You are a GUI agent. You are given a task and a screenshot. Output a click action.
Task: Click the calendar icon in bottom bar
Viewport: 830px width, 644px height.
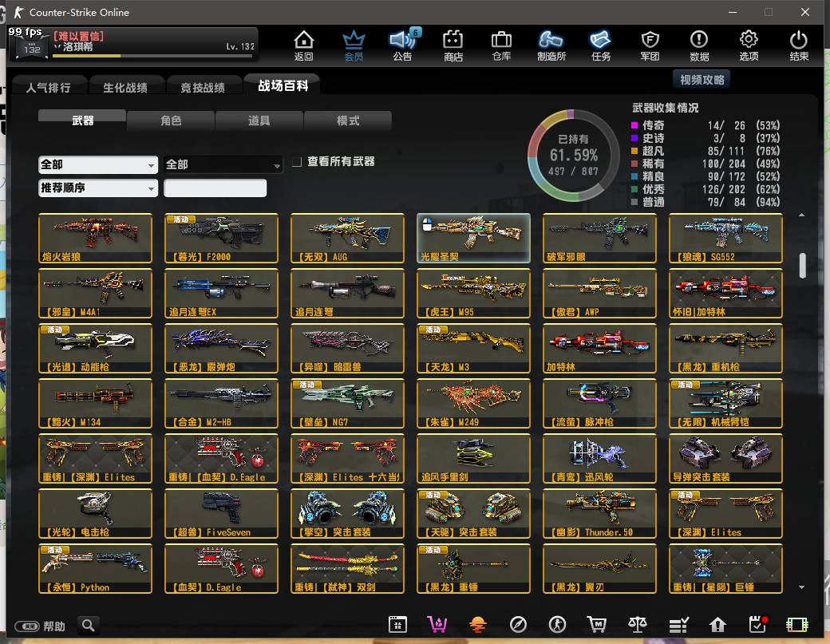coord(397,625)
